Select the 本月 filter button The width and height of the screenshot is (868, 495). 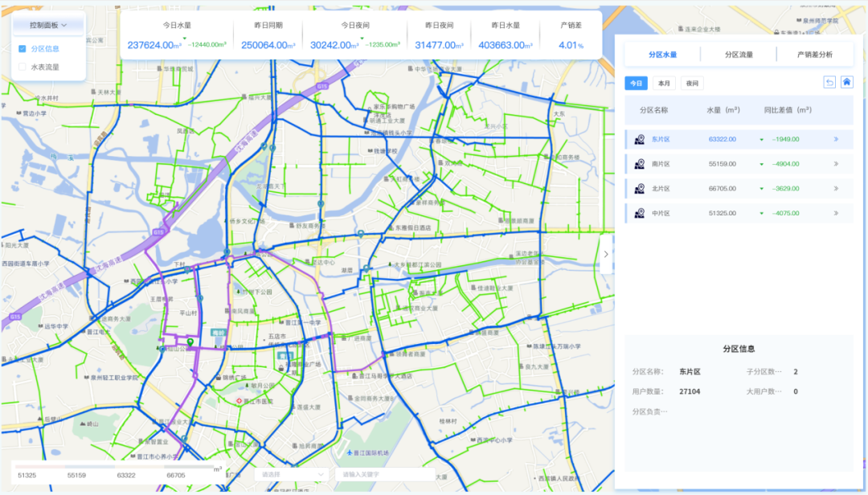coord(664,84)
